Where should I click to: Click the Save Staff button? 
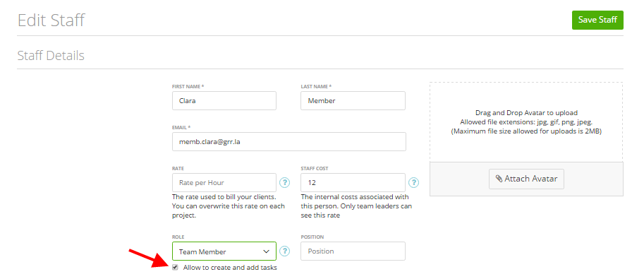(x=597, y=20)
